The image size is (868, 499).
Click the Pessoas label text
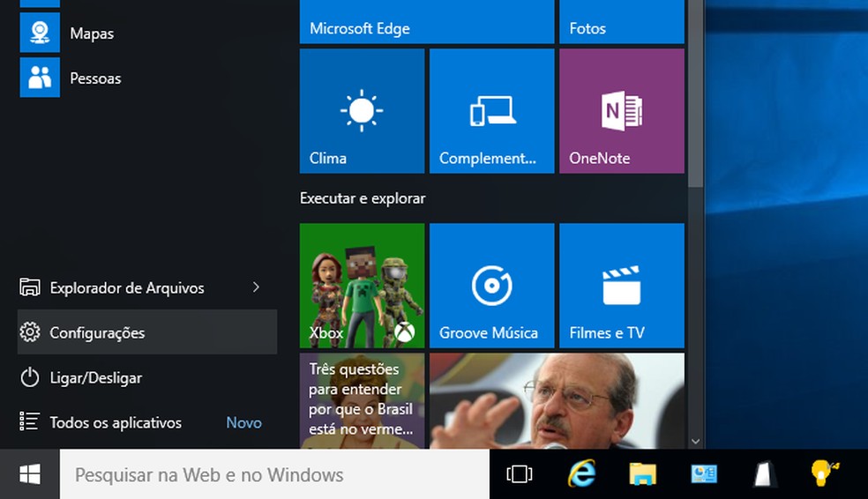95,78
